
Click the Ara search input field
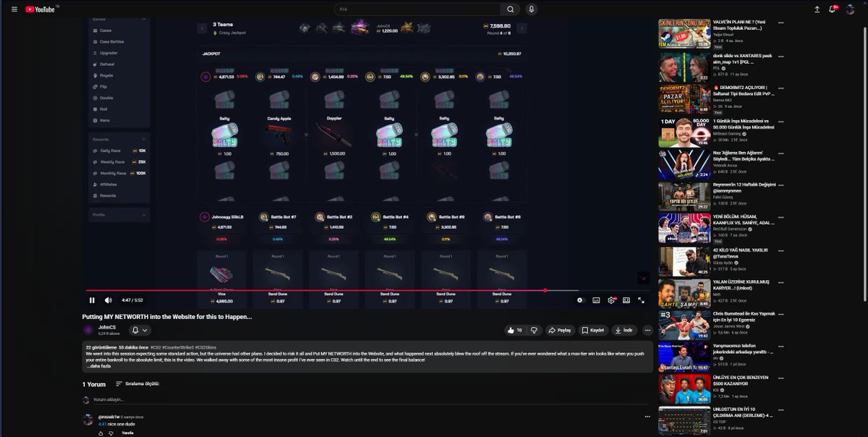click(x=417, y=9)
